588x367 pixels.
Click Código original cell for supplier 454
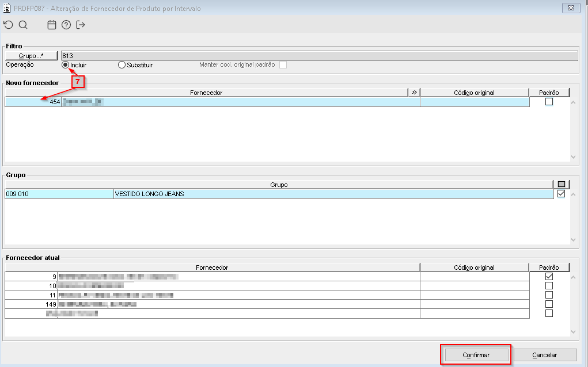[475, 102]
